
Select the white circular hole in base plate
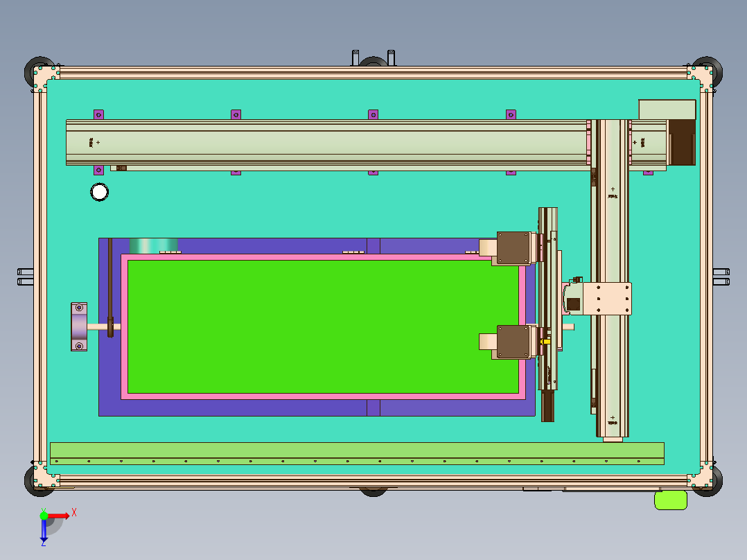99,192
